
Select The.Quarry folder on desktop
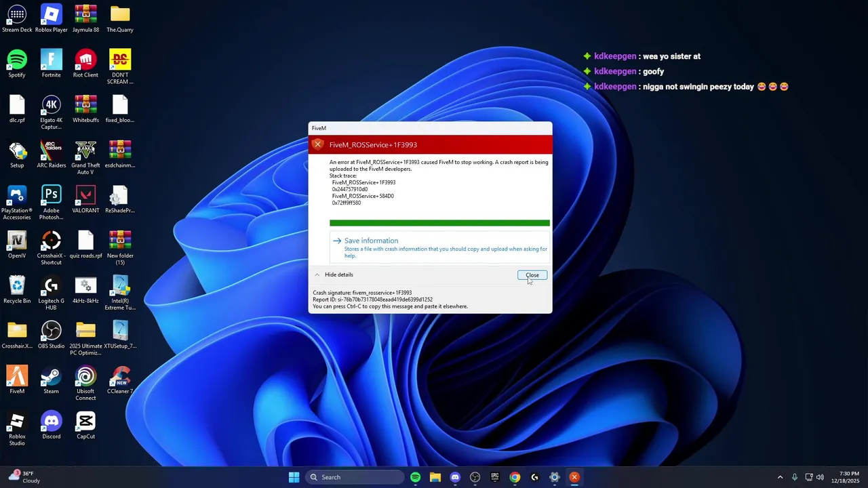120,18
